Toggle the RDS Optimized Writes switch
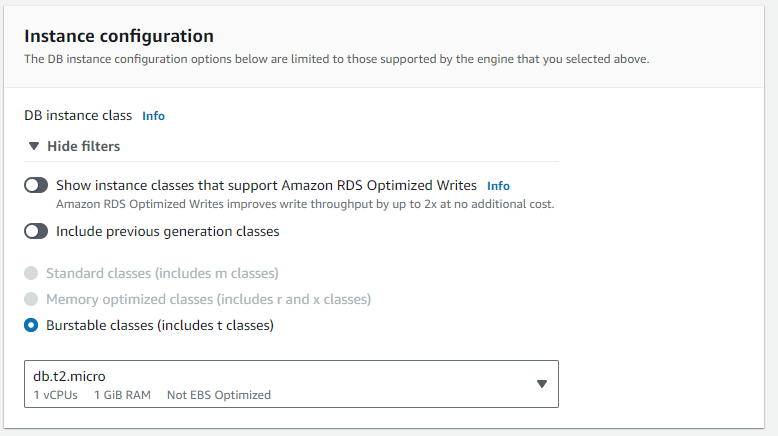Image resolution: width=778 pixels, height=436 pixels. (36, 185)
